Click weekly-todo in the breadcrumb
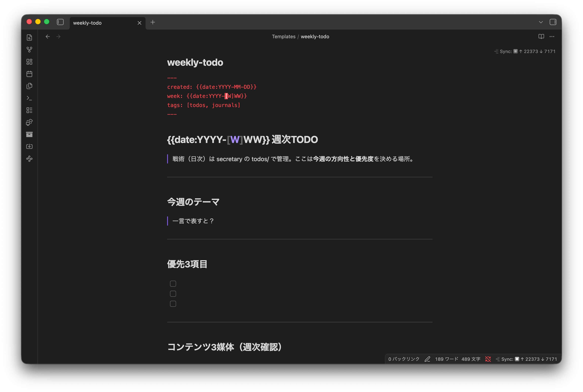The width and height of the screenshot is (583, 392). 315,37
